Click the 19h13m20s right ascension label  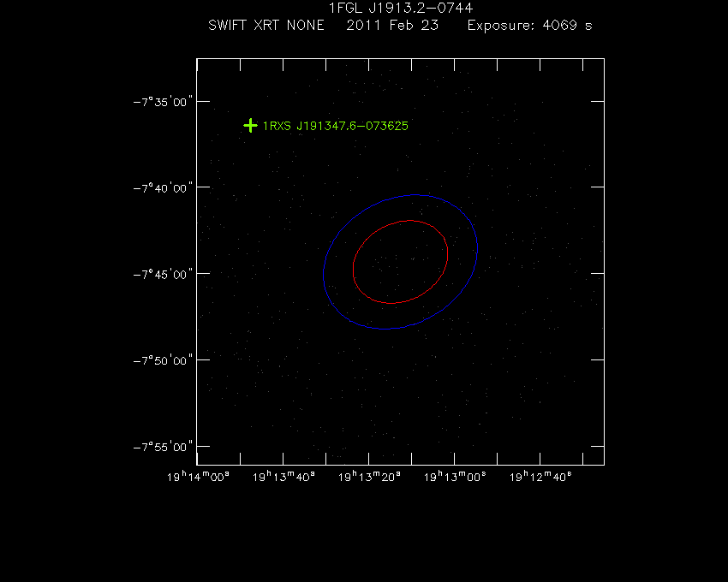[x=369, y=477]
